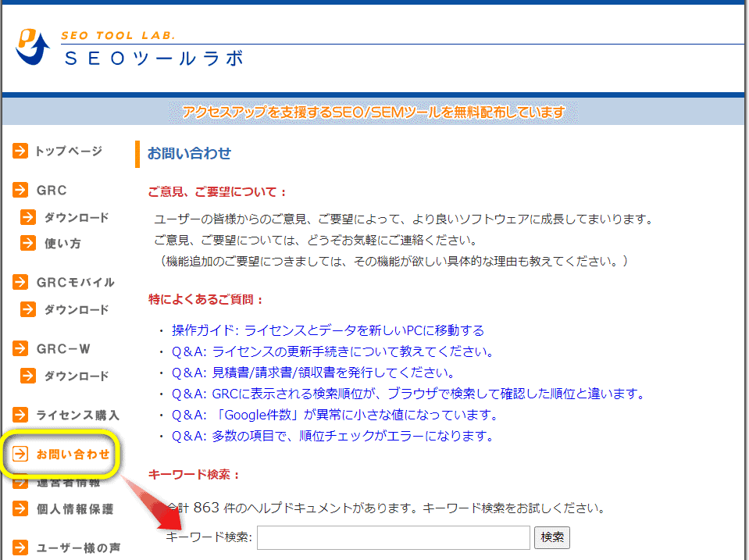
Task: Click the arrow icon beside GRC
Action: coord(20,190)
